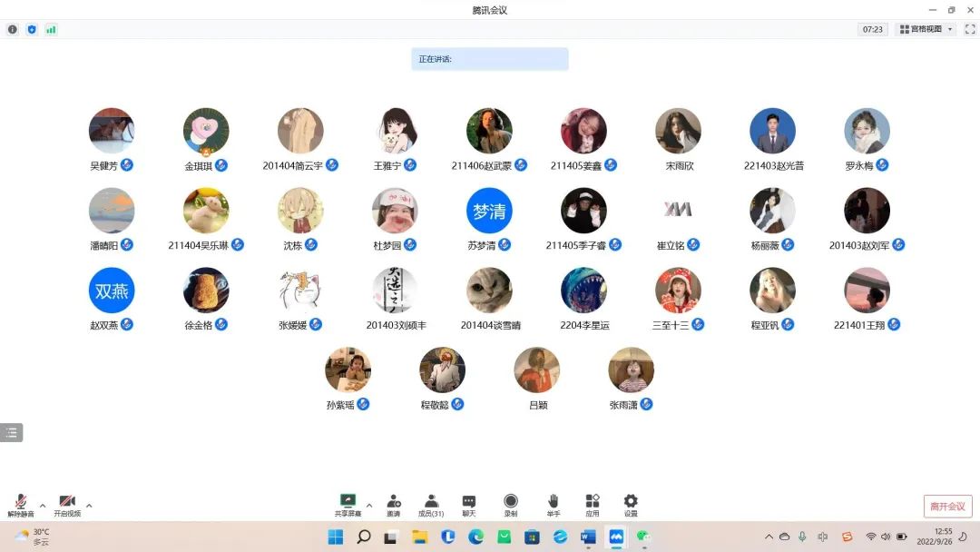Viewport: 980px width, 552px height.
Task: Expand the arrow beside 共享屏幕
Action: (369, 506)
